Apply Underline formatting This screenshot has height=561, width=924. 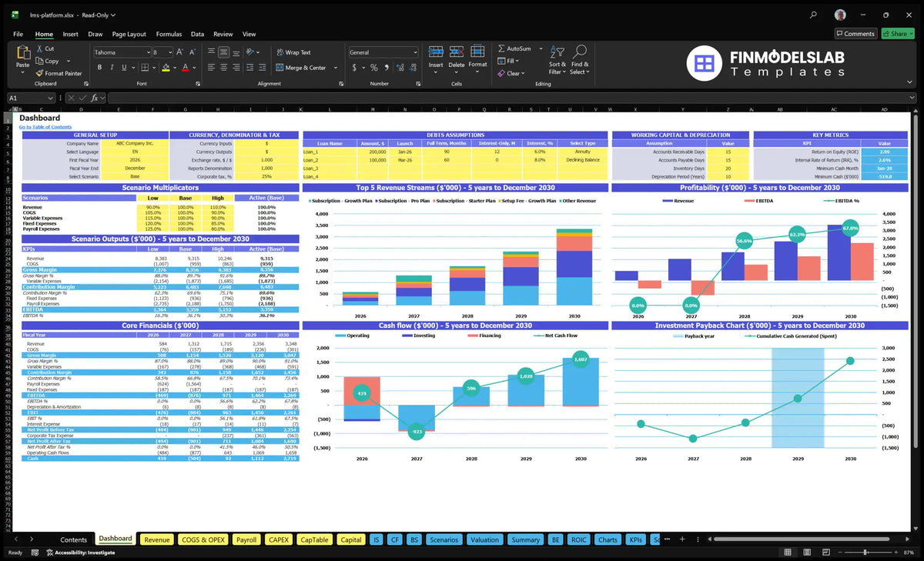pos(122,68)
